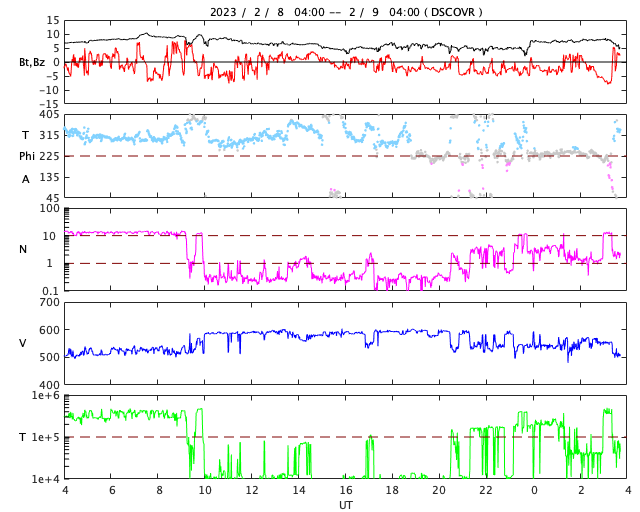Viewport: 640px width, 512px height.
Task: Click the UT label below the time axis
Action: [345, 505]
